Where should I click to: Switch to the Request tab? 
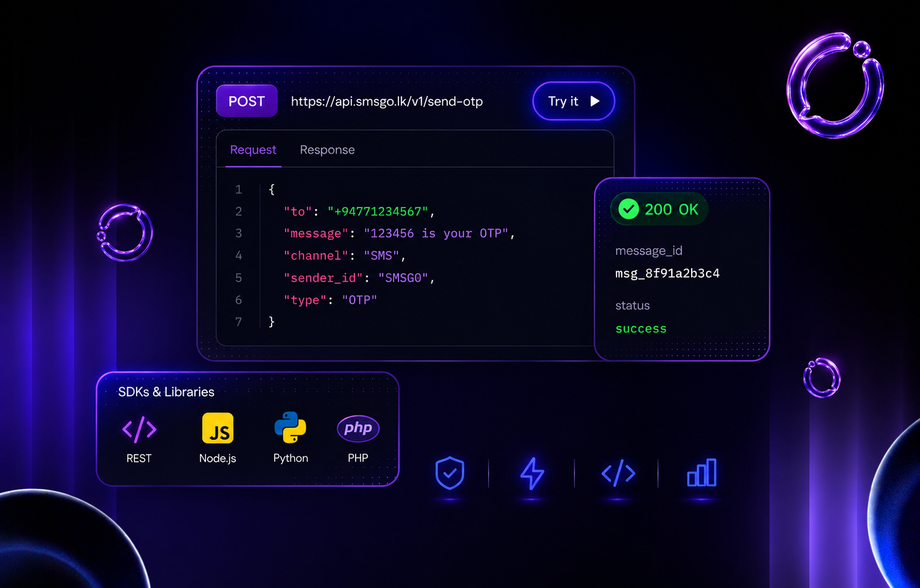(x=253, y=149)
